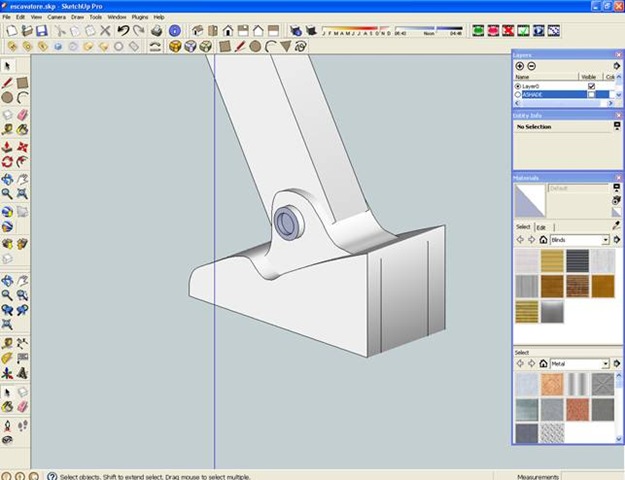
Task: Pick the eyedropper Sample Paint icon
Action: 616,227
